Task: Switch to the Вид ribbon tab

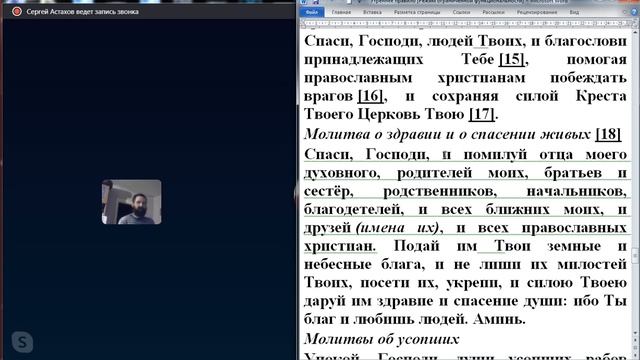Action: point(574,12)
